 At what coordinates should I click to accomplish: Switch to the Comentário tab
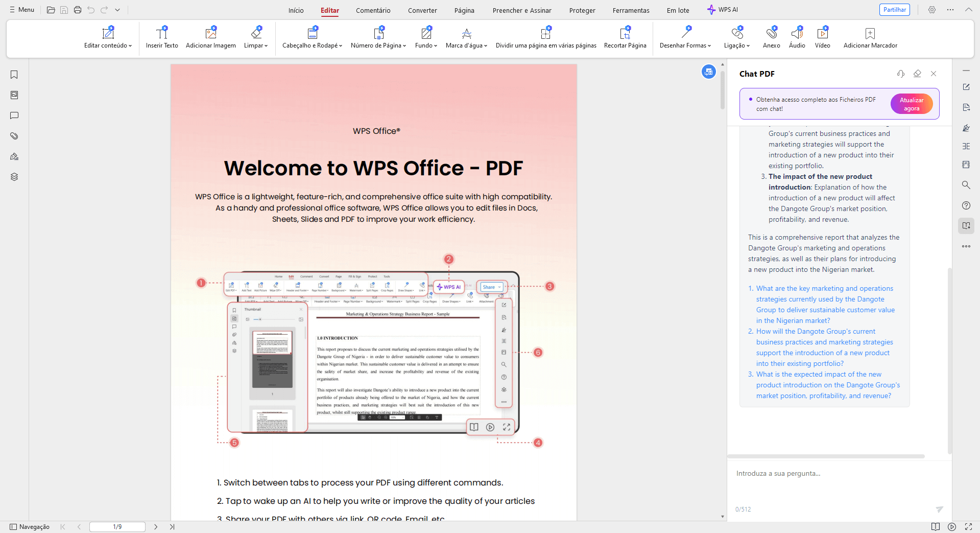pos(373,10)
